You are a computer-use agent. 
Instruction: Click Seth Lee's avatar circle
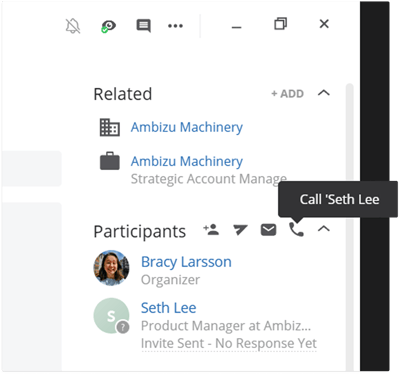(111, 316)
